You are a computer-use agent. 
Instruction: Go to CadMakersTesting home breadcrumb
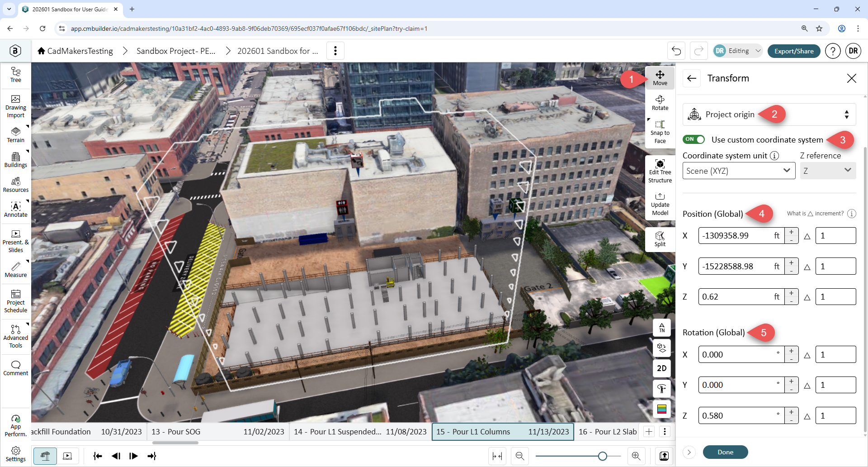tap(75, 51)
